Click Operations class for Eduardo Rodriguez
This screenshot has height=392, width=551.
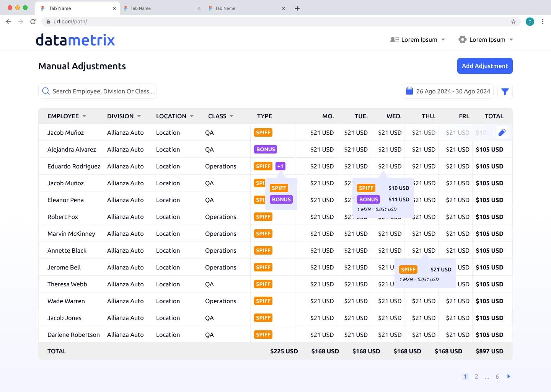click(221, 166)
